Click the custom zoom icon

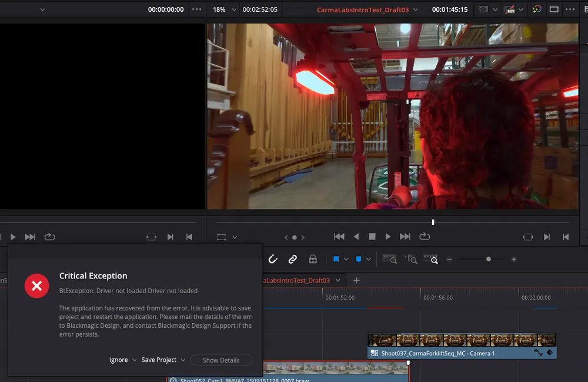431,259
